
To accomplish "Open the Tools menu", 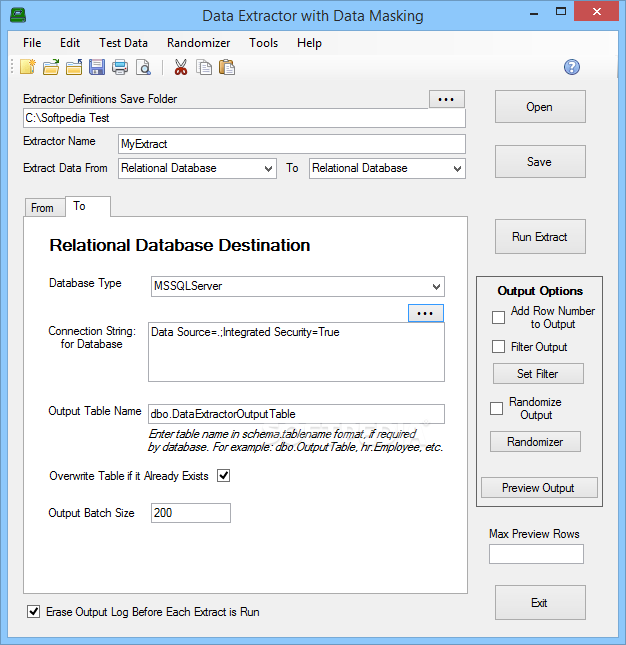I will tap(263, 43).
